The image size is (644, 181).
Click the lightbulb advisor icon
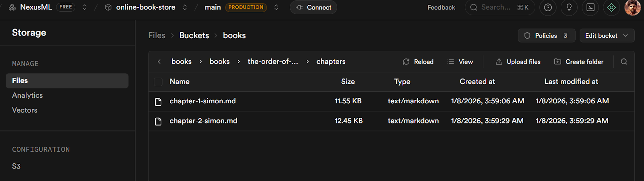pos(569,8)
